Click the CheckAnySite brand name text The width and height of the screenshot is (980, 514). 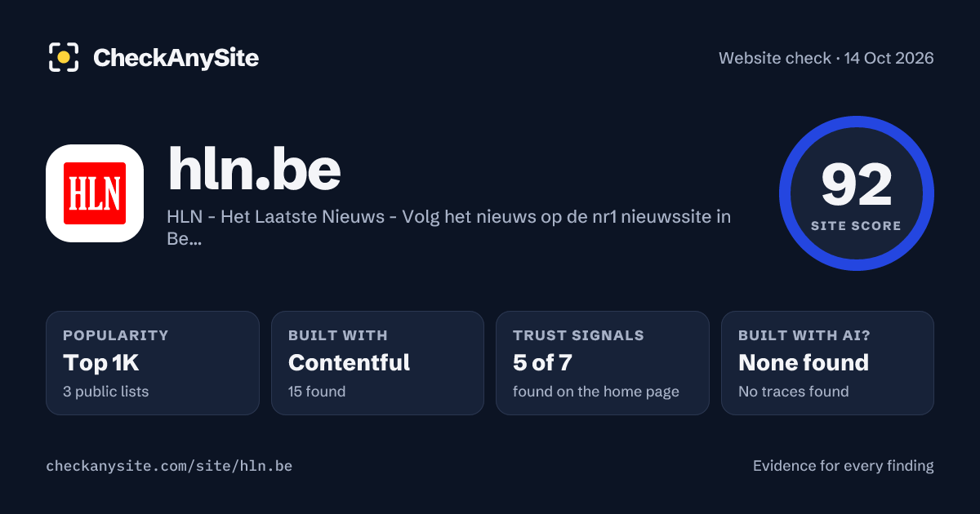click(176, 58)
